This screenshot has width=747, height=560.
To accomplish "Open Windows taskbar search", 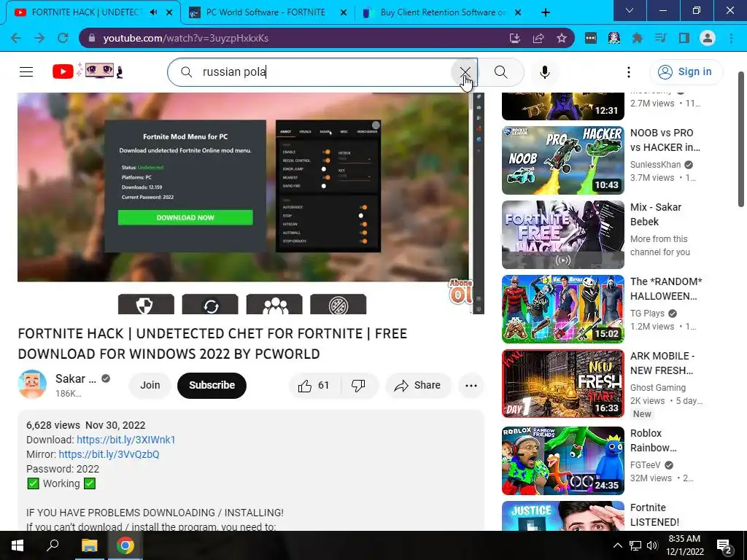I will (53, 545).
